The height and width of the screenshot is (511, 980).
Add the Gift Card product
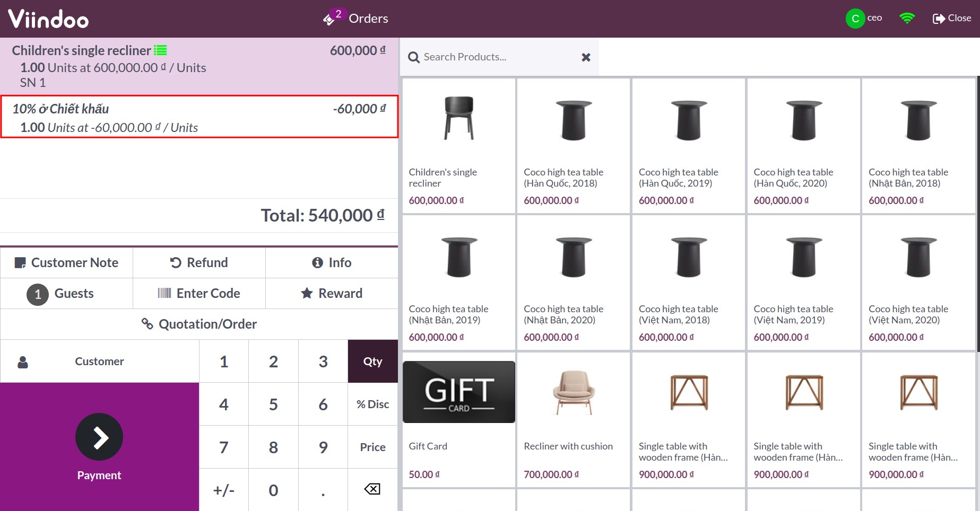[459, 419]
